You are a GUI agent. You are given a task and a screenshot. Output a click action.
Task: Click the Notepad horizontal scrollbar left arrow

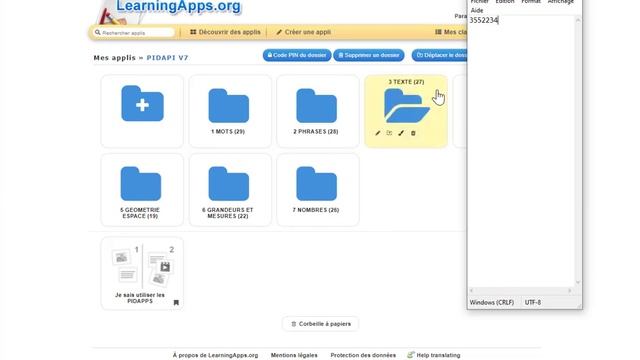pyautogui.click(x=472, y=291)
